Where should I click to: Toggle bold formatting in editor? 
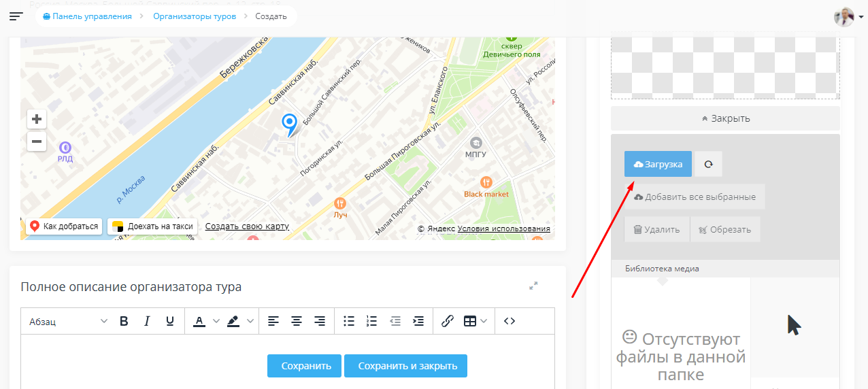[124, 322]
